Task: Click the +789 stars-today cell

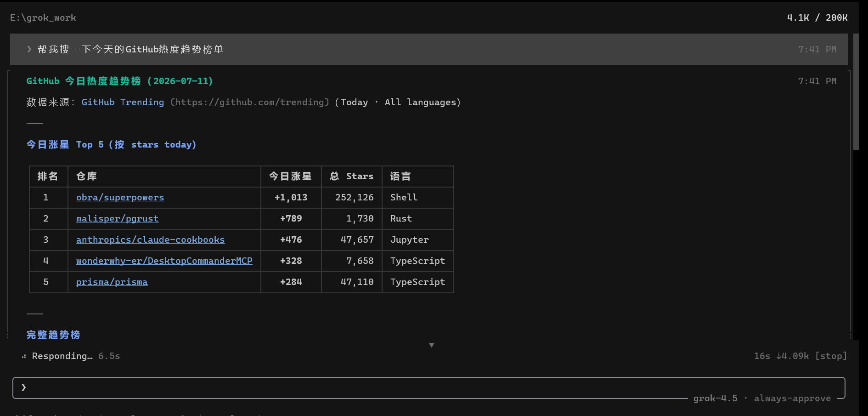Action: (291, 218)
